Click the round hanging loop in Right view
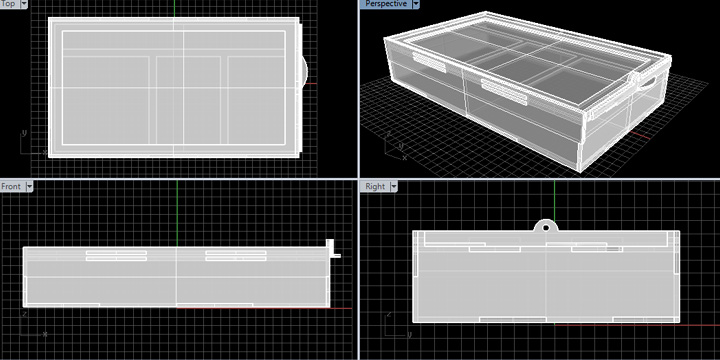Viewport: 720px width, 360px height. pos(546,226)
